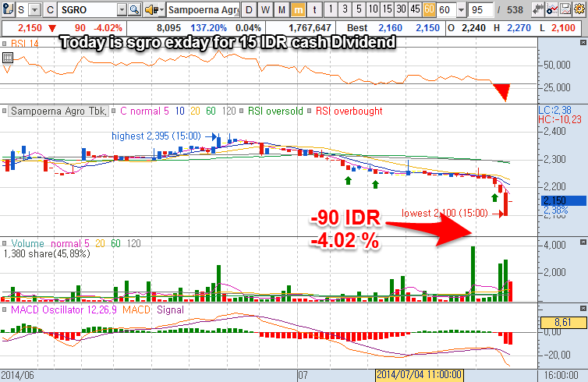Open the dropdown arrow next to the speaker icon
The image size is (588, 382).
(x=161, y=10)
